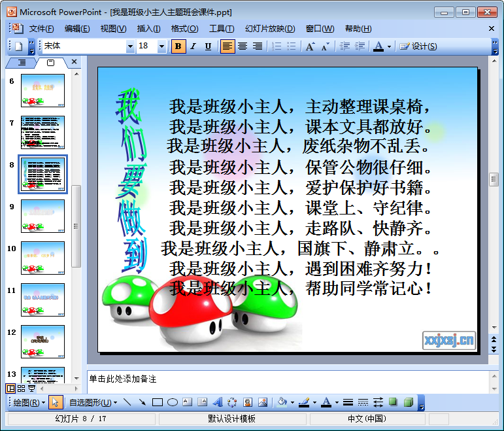Screen dimensions: 504x431
Task: Switch to Normal view
Action: pyautogui.click(x=10, y=388)
